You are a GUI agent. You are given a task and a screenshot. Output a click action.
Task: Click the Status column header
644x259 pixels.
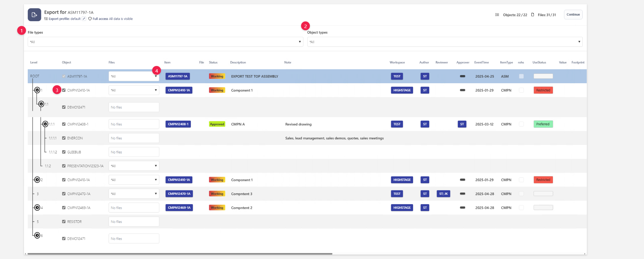pos(213,62)
